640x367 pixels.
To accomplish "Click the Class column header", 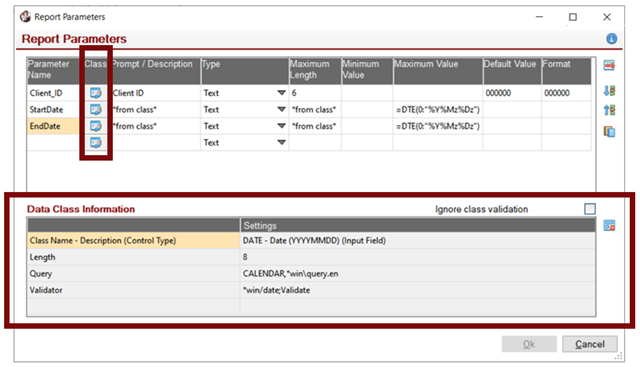I will (96, 70).
